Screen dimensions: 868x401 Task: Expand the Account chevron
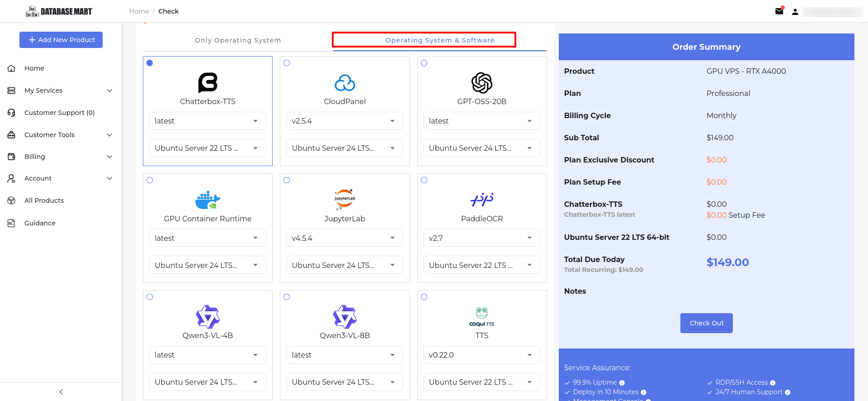[109, 178]
